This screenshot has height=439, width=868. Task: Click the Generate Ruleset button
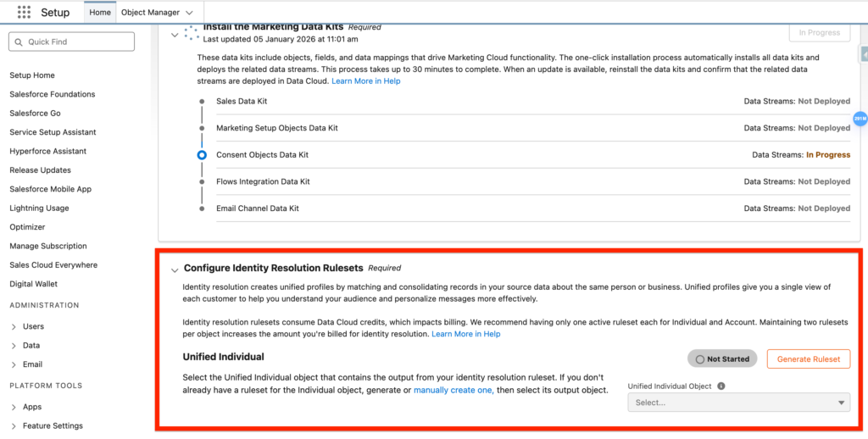point(808,358)
